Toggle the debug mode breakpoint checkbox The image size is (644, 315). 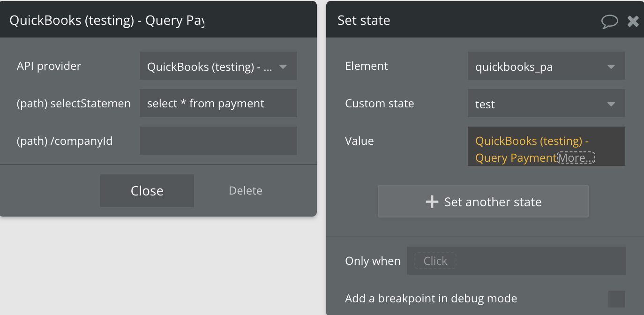[x=616, y=299]
